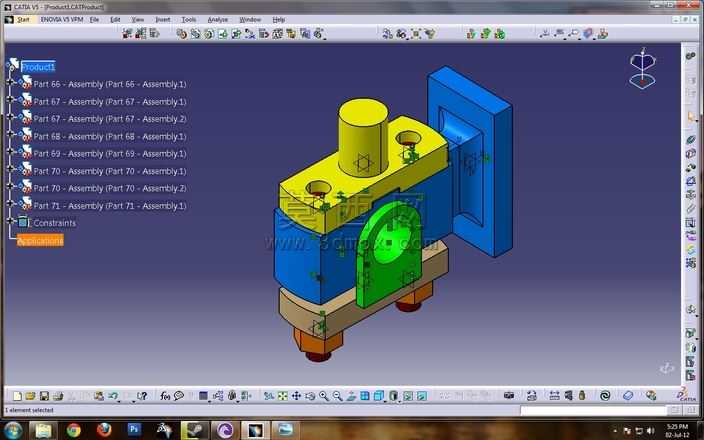Image resolution: width=704 pixels, height=440 pixels.
Task: Open the Edit menu
Action: pyautogui.click(x=115, y=20)
